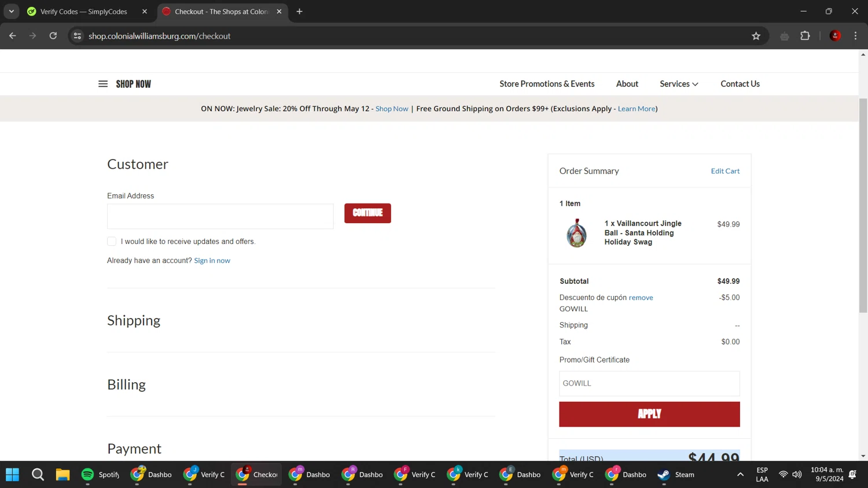Click Learn More about free shipping
Screen dimensions: 868x488
[637, 109]
